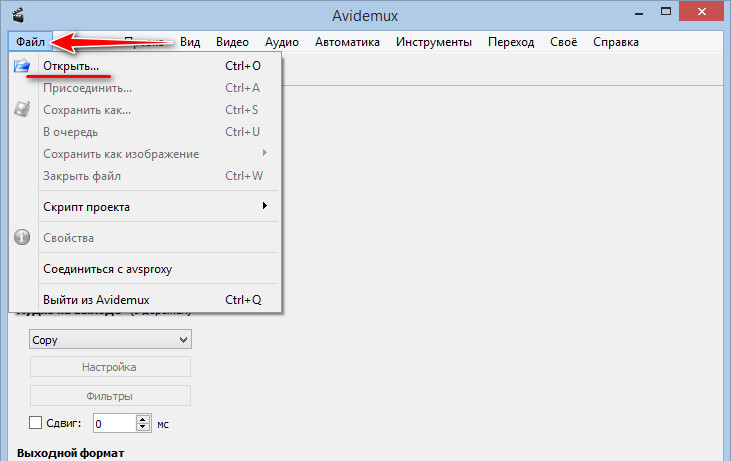The width and height of the screenshot is (731, 461).
Task: Open the audio Copy codec dropdown
Action: click(110, 340)
